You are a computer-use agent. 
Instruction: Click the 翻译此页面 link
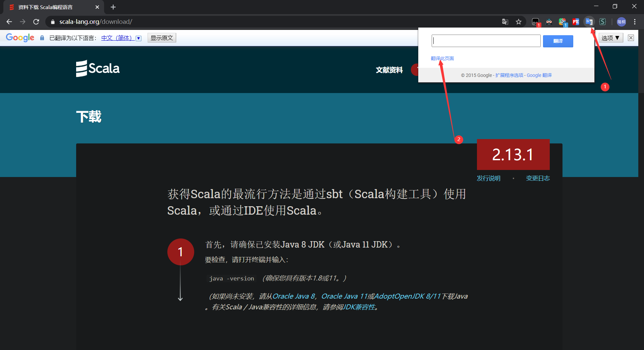(x=442, y=58)
